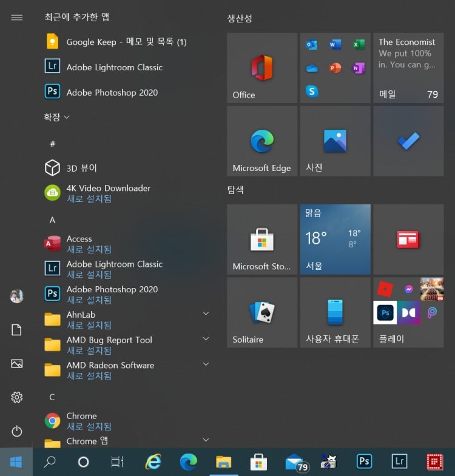Open the racing game in the 플레이 tile
Screen dimensions: 455x476
coord(432,289)
